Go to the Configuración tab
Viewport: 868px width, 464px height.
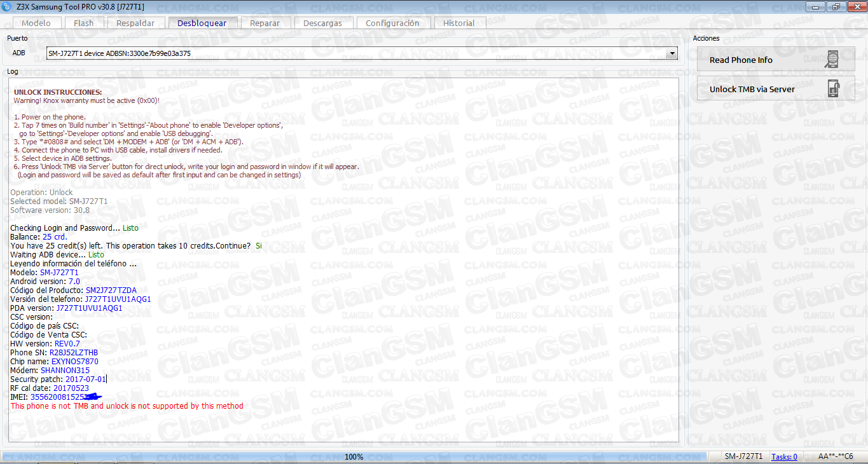[x=392, y=23]
